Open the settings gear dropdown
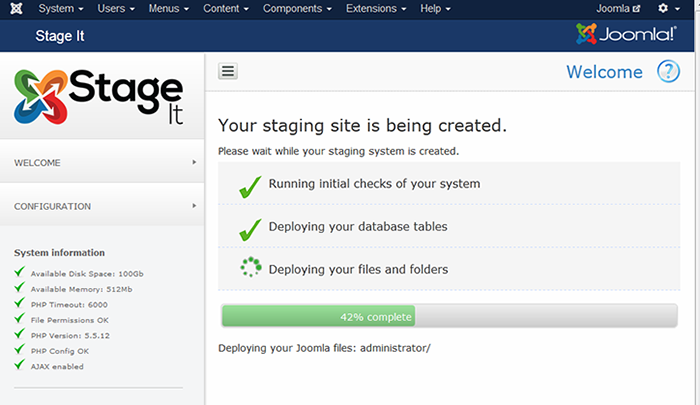This screenshot has height=405, width=700. (x=669, y=8)
